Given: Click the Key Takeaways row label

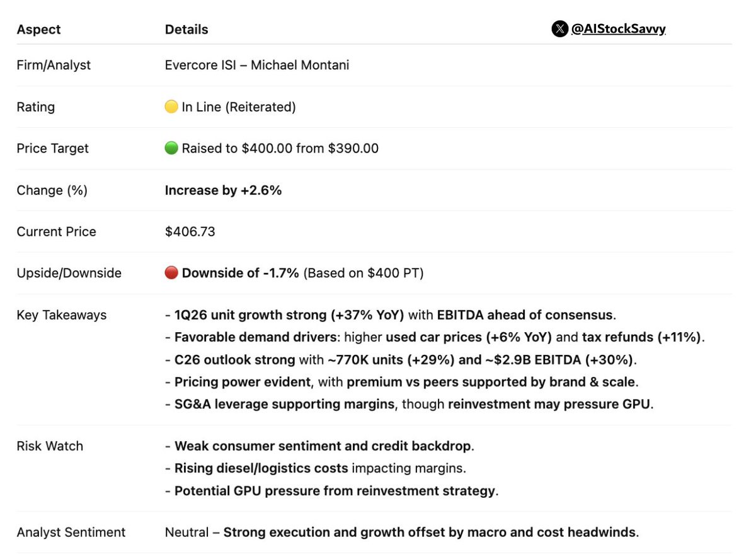Looking at the screenshot, I should pos(62,315).
